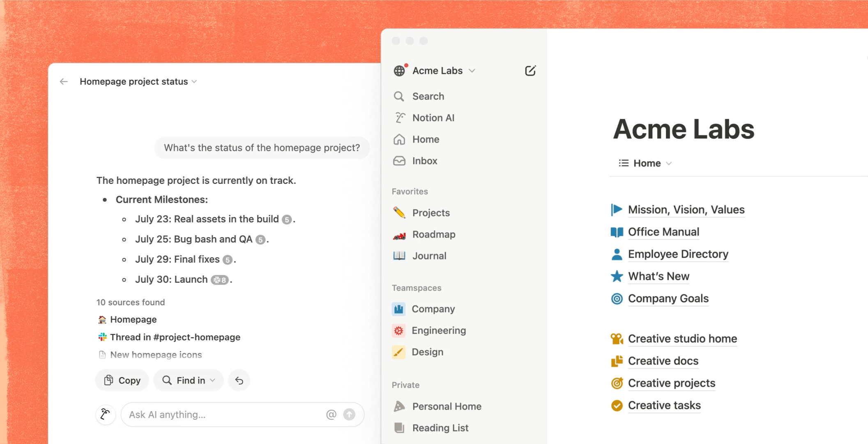Image resolution: width=868 pixels, height=444 pixels.
Task: Click the Design paintbrush icon
Action: click(398, 352)
